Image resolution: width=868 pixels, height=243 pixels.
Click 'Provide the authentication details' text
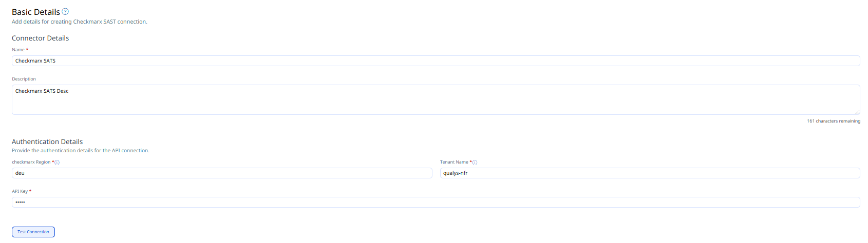coord(81,151)
